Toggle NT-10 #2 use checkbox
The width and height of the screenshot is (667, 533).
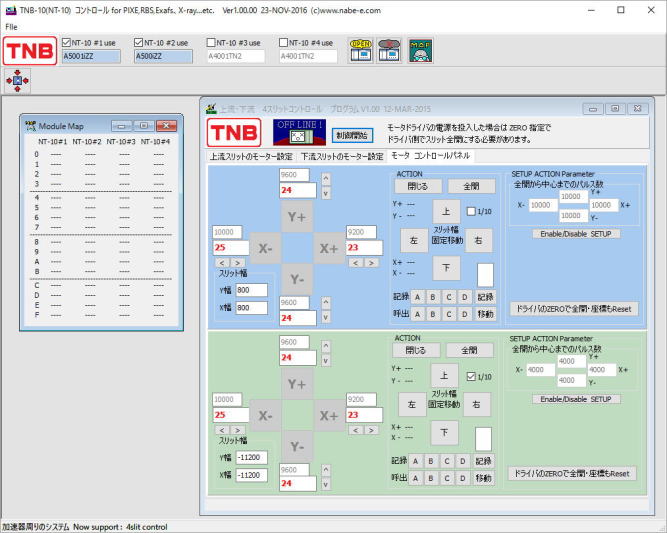(x=138, y=43)
